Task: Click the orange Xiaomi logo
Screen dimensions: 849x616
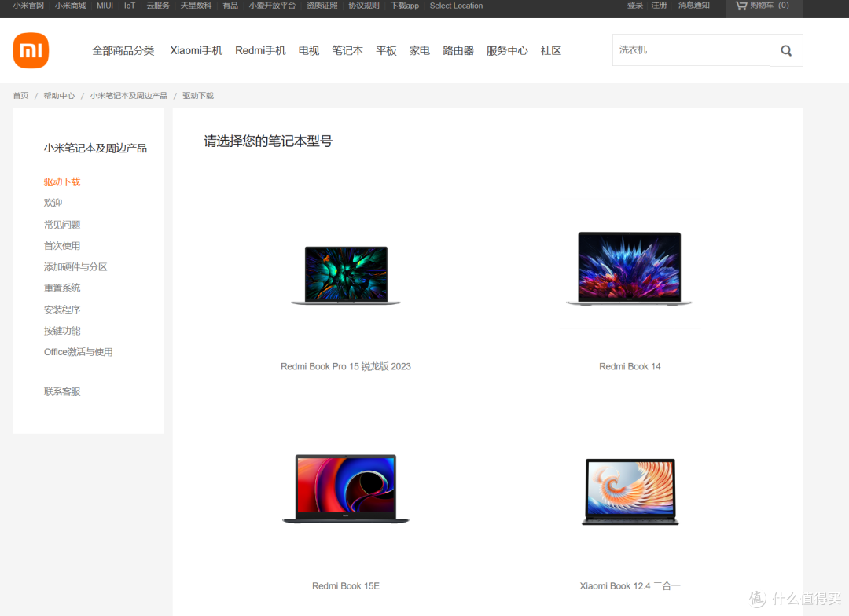Action: tap(31, 50)
